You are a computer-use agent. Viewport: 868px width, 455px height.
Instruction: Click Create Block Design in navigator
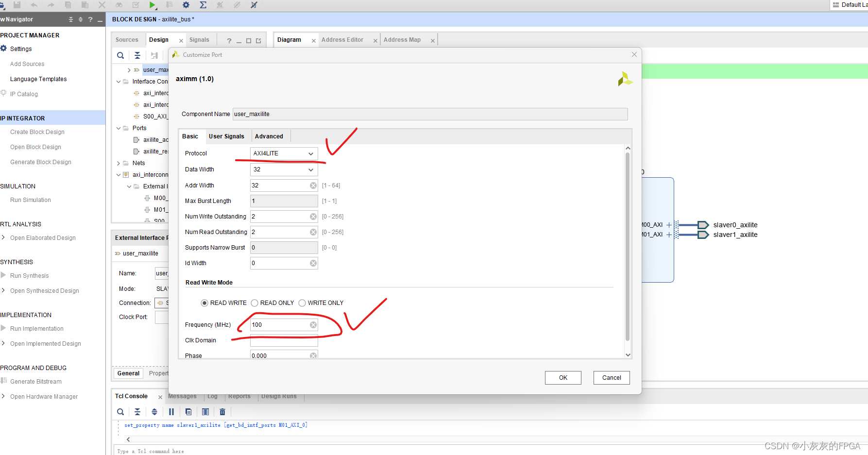point(37,132)
